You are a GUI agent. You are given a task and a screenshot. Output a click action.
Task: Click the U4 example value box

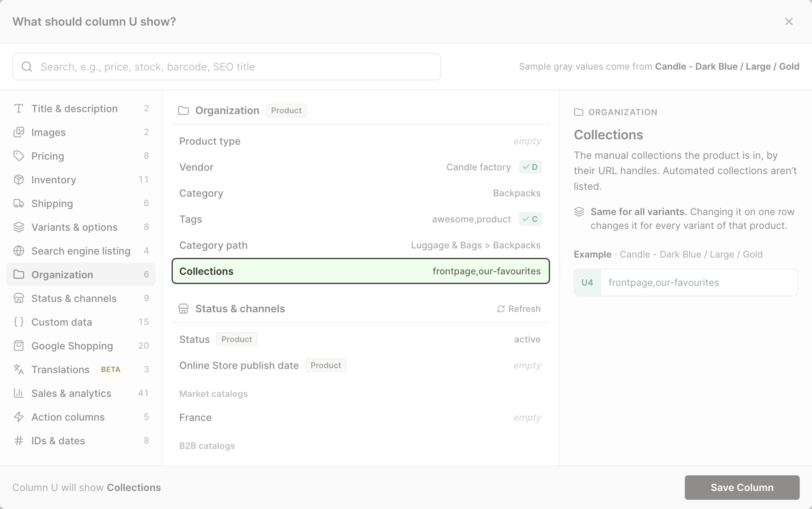(686, 282)
